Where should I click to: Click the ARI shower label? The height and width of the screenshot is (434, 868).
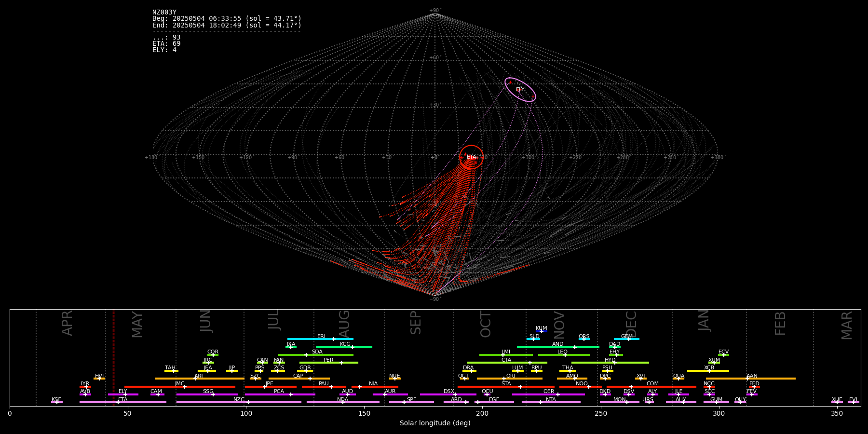tap(198, 376)
